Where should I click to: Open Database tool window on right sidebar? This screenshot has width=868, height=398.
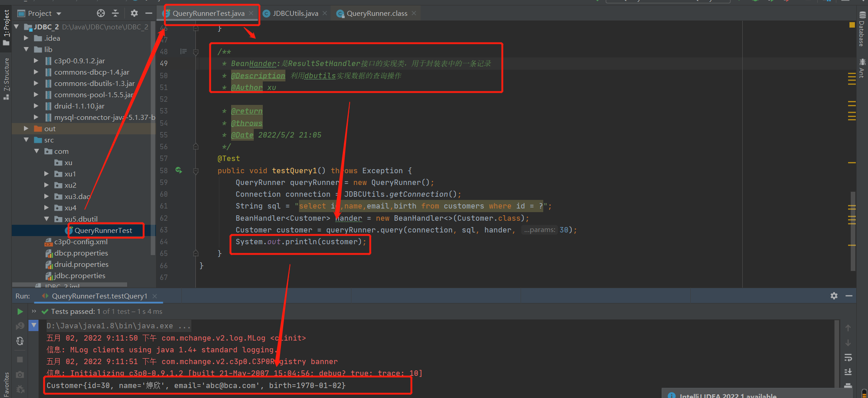tap(862, 29)
